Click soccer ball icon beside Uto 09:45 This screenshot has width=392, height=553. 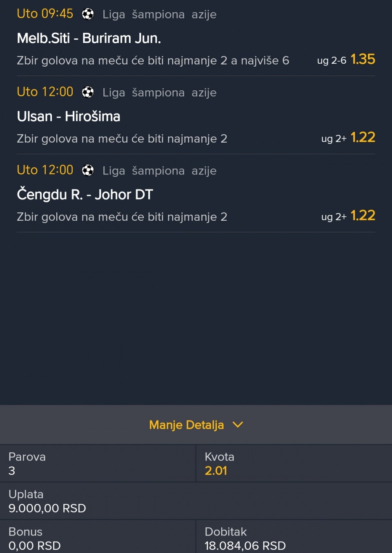point(88,14)
